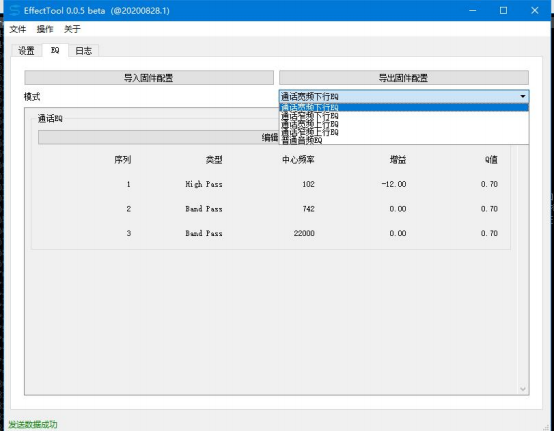
Task: Click the 发送数据成功 status message
Action: coord(33,424)
